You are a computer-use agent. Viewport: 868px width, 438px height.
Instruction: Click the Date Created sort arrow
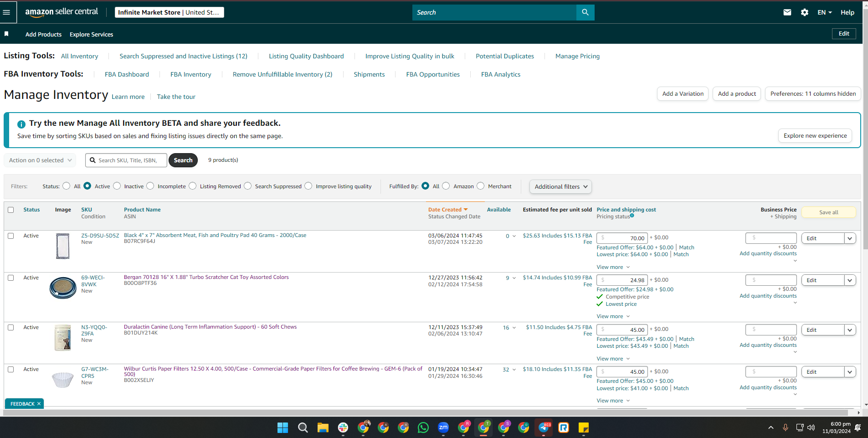tap(466, 210)
